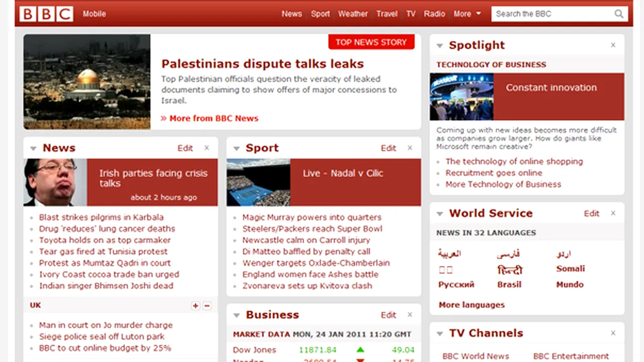Open Live Nadal v Cilic story
The image size is (644, 362).
point(343,173)
